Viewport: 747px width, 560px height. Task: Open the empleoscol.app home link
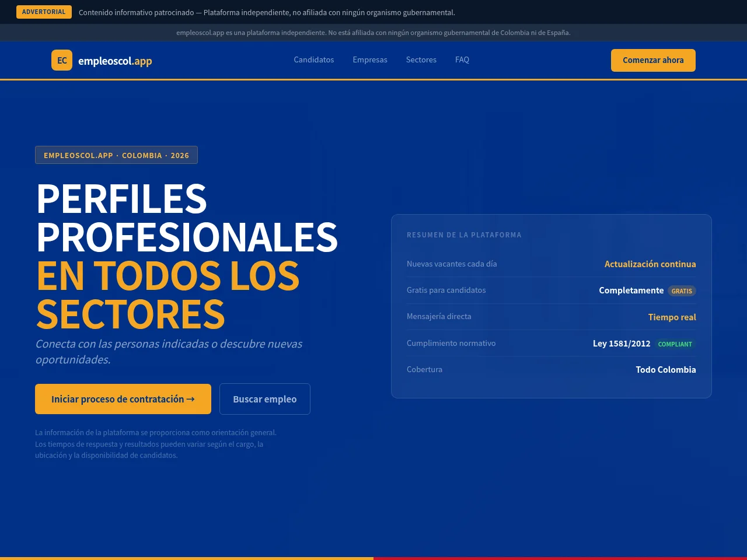(x=102, y=61)
